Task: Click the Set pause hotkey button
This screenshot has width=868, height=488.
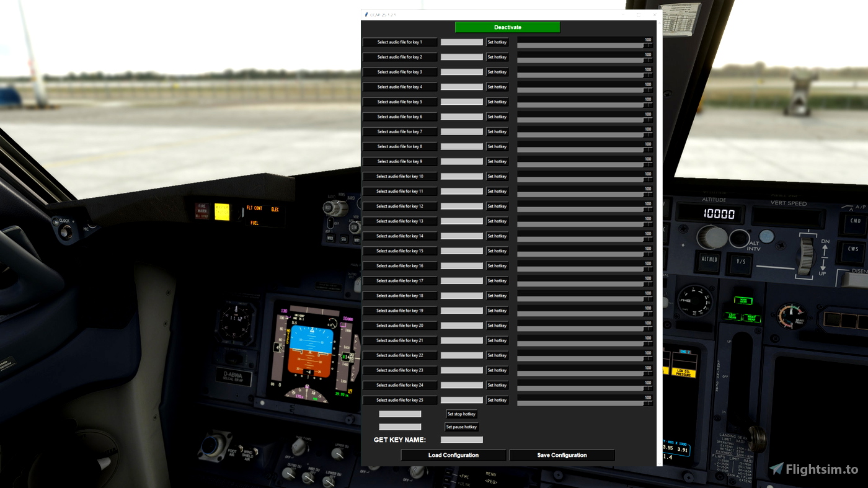Action: pyautogui.click(x=461, y=427)
